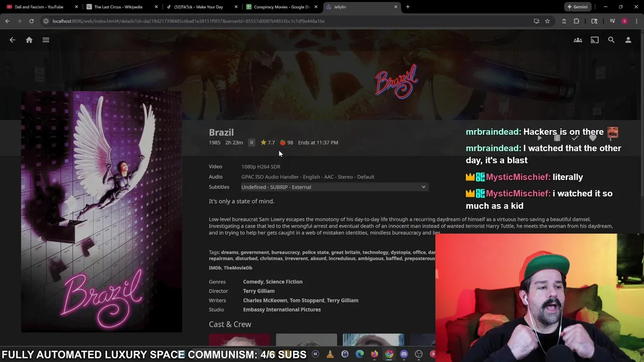This screenshot has width=644, height=362.
Task: Close the Jellyfin browser tab
Action: [395, 7]
